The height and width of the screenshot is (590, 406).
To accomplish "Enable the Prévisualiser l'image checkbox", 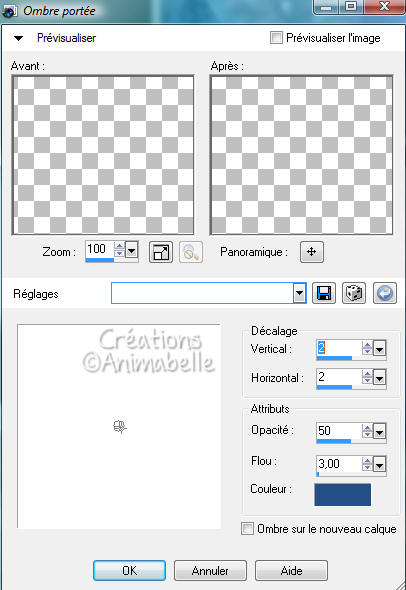I will (276, 38).
